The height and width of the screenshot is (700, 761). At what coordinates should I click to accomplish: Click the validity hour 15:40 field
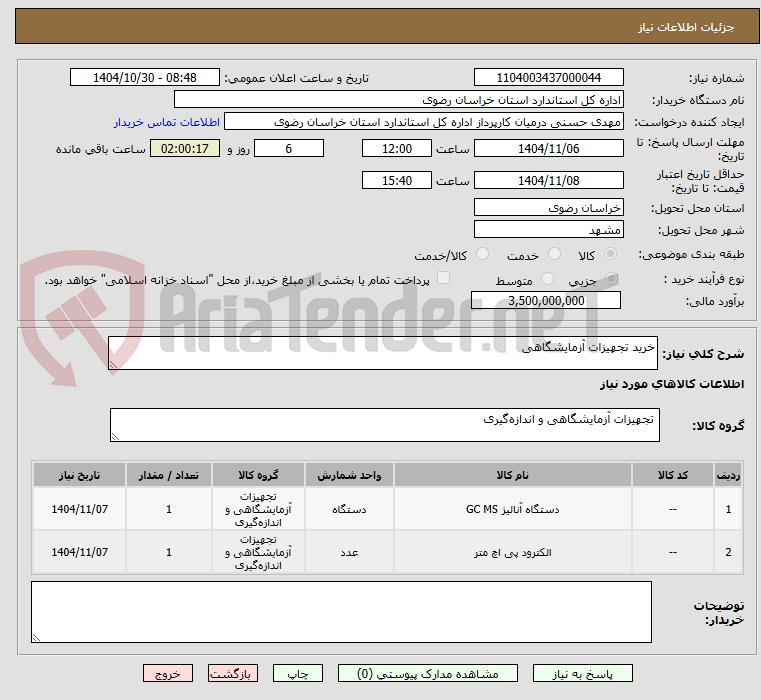[x=397, y=180]
